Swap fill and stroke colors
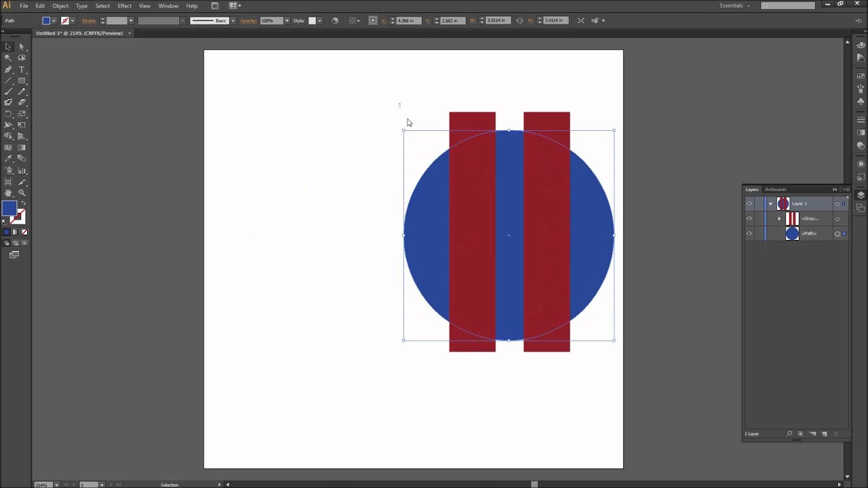Screen dimensions: 868x488 pyautogui.click(x=24, y=203)
